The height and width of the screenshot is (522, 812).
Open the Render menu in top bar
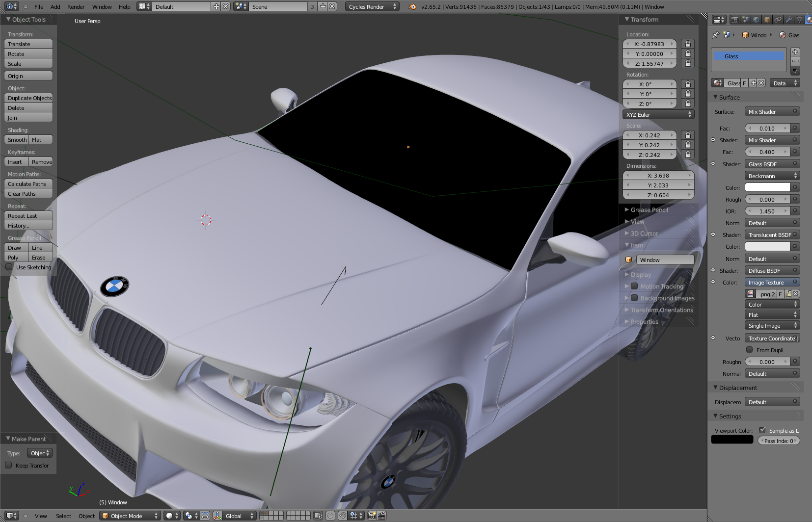(76, 7)
